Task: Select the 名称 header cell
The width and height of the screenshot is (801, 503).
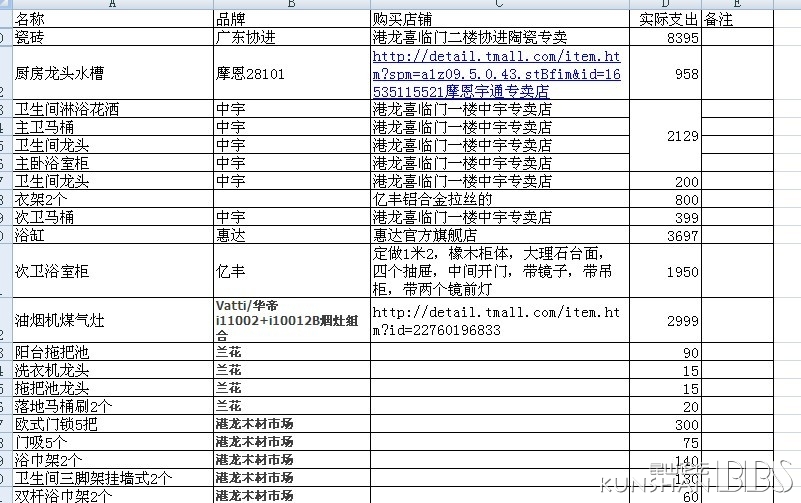Action: click(112, 19)
